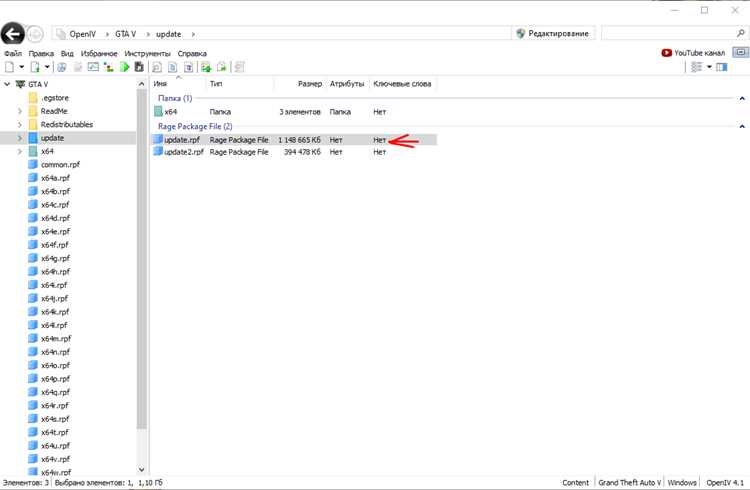Click Grand Theft Auto V in status bar
The height and width of the screenshot is (490, 750).
[629, 482]
